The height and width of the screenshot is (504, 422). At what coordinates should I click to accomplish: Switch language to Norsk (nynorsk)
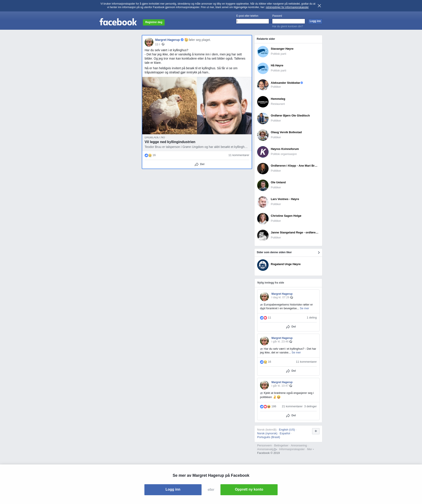coord(267,434)
